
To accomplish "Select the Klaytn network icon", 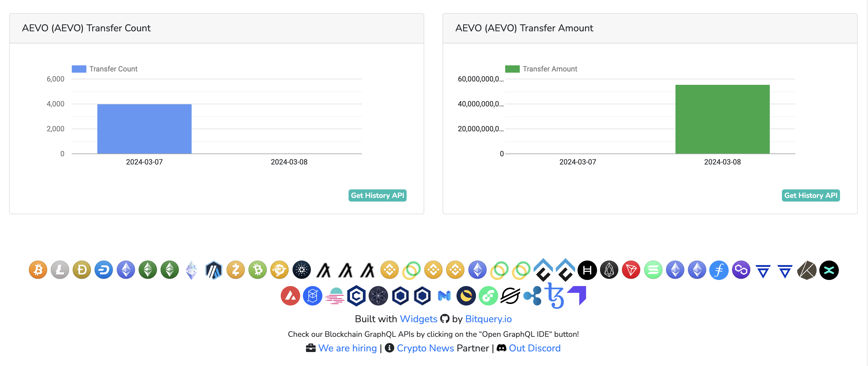I will click(x=807, y=270).
